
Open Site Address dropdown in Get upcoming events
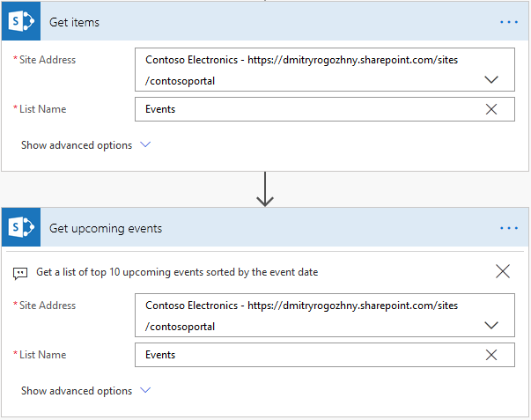tap(491, 325)
